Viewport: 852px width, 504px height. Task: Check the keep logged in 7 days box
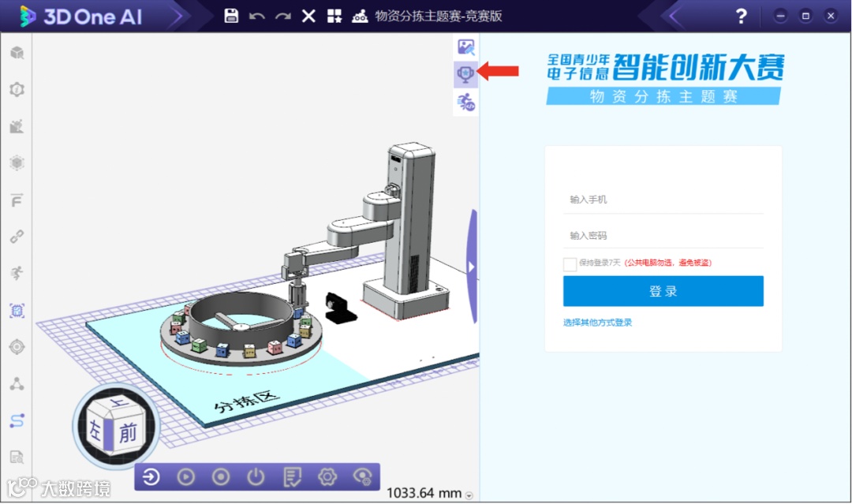click(570, 264)
